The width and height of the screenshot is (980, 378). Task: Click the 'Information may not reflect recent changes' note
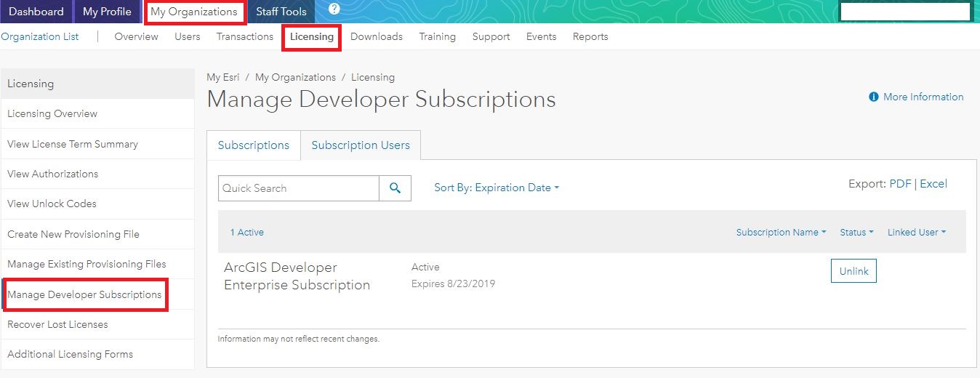299,339
